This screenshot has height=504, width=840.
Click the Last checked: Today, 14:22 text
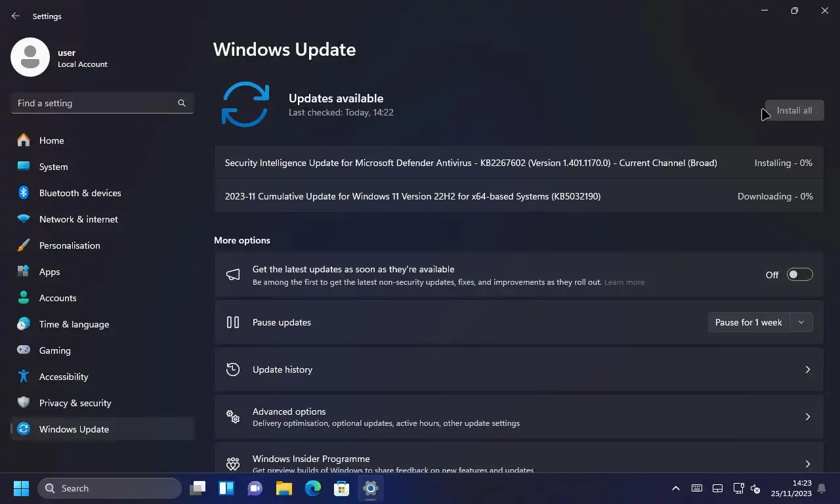(341, 112)
